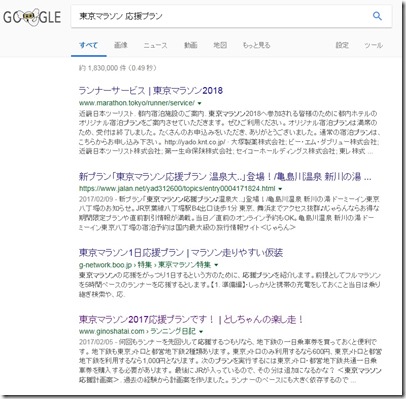Click the 2017/02/05 date in ginoshatai snippet
406x399 pixels.
click(97, 342)
